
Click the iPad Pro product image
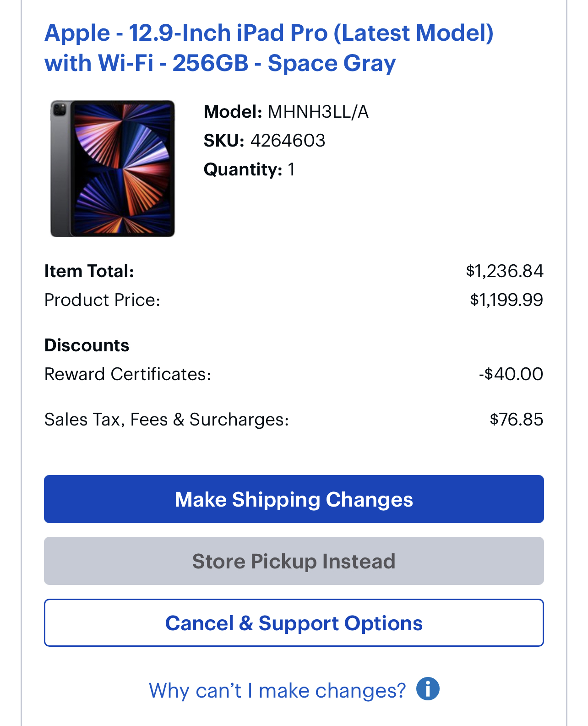(x=113, y=169)
